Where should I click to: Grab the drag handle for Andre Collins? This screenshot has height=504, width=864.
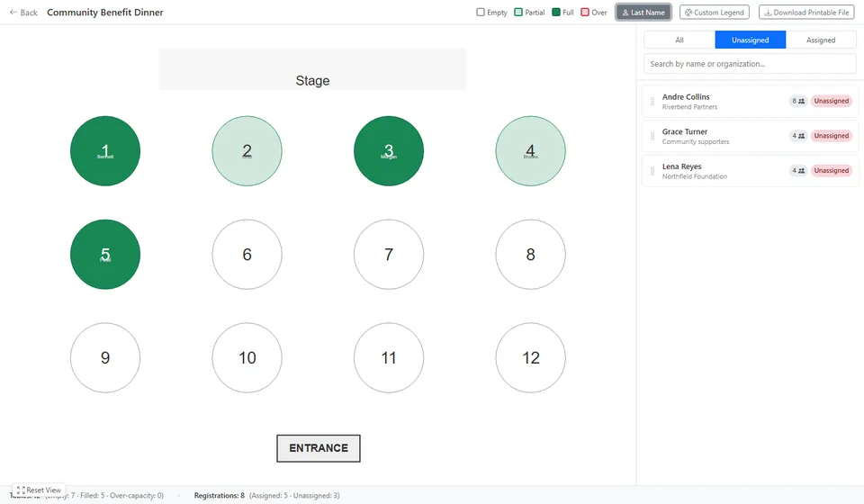click(x=652, y=102)
